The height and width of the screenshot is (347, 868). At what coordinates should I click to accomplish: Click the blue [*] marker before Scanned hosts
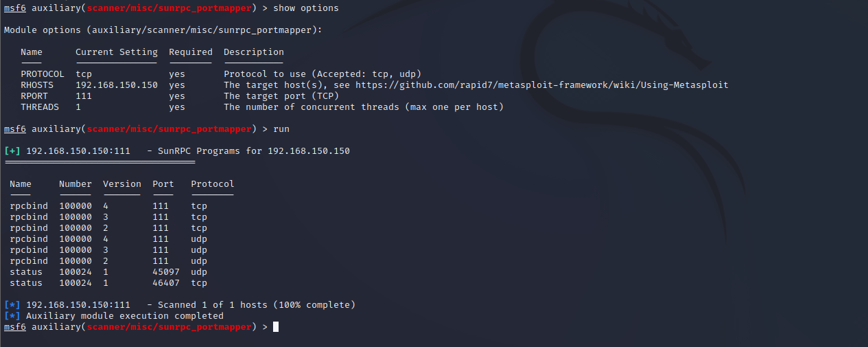pos(12,305)
